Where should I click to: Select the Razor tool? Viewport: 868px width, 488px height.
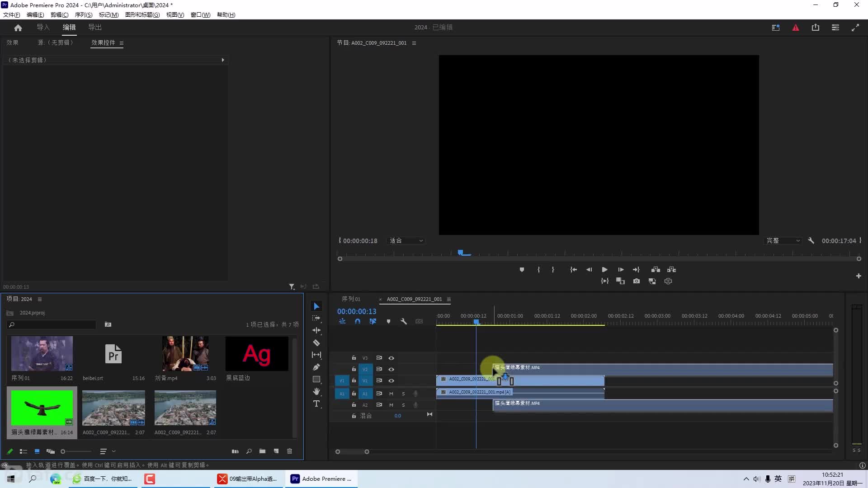(x=316, y=343)
